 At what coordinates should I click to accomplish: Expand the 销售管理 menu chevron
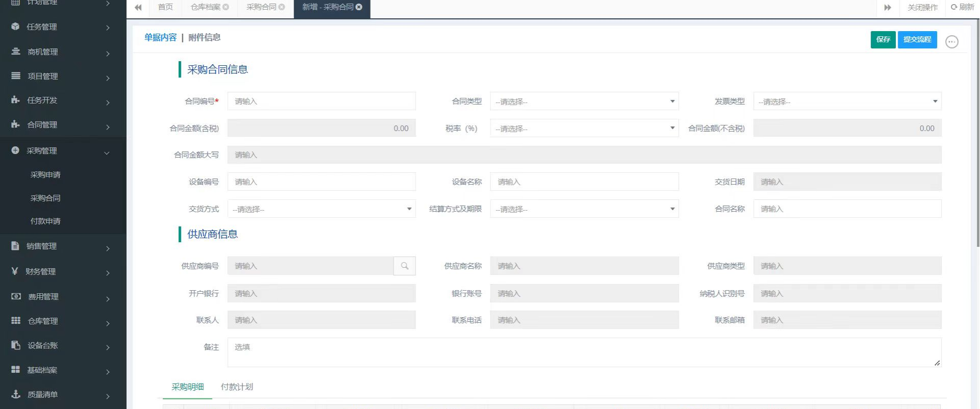(x=108, y=248)
